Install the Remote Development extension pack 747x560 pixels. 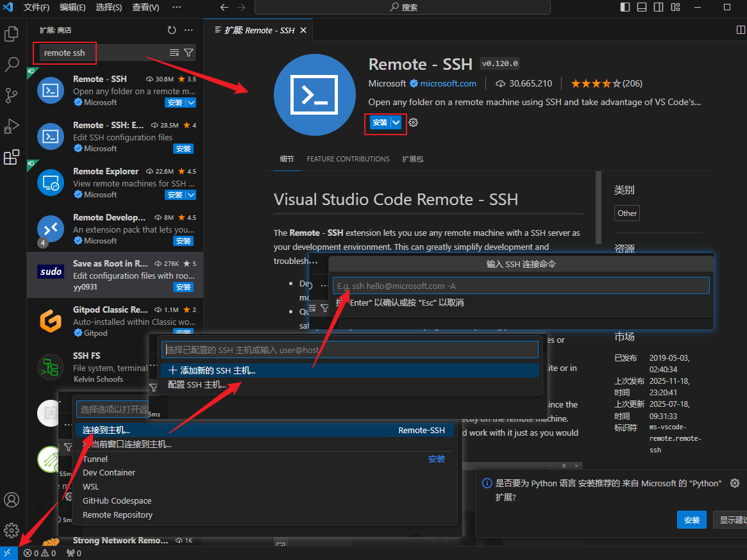(183, 241)
